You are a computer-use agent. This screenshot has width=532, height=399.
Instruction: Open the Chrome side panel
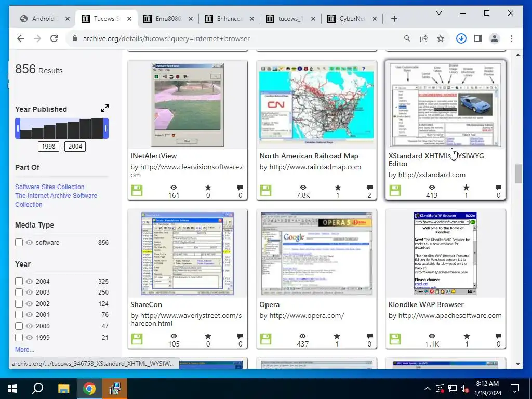[478, 38]
